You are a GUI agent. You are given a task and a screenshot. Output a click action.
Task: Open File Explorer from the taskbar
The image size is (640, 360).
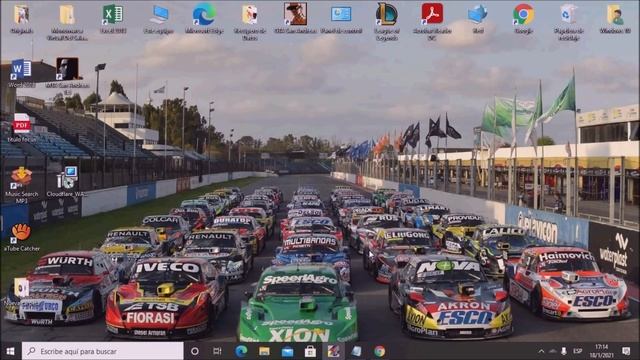pos(264,351)
